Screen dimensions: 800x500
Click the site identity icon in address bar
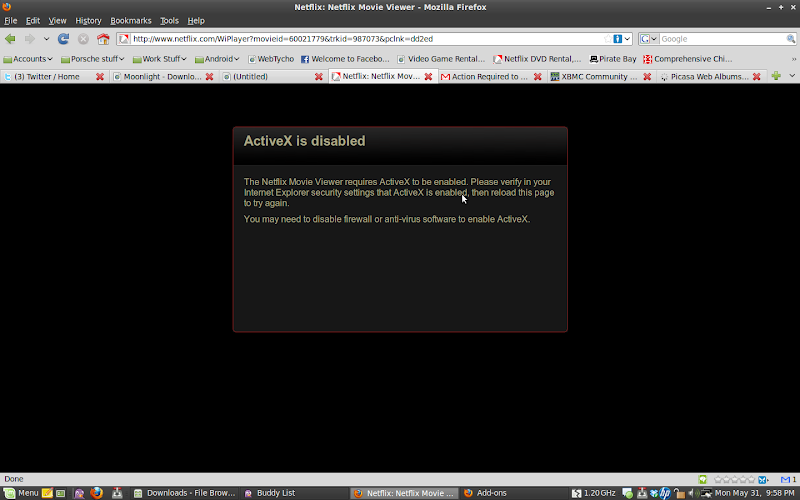point(124,39)
